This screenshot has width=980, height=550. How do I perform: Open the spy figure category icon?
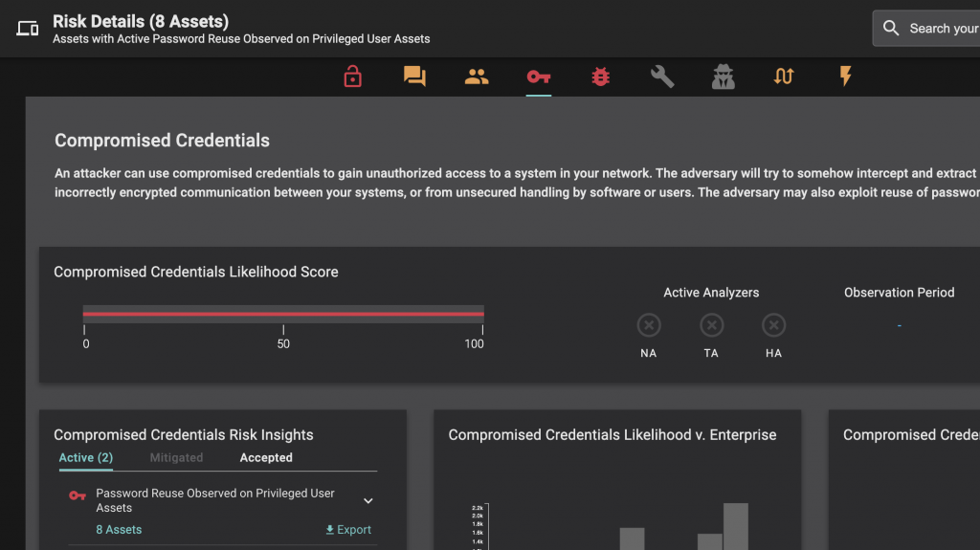point(724,77)
